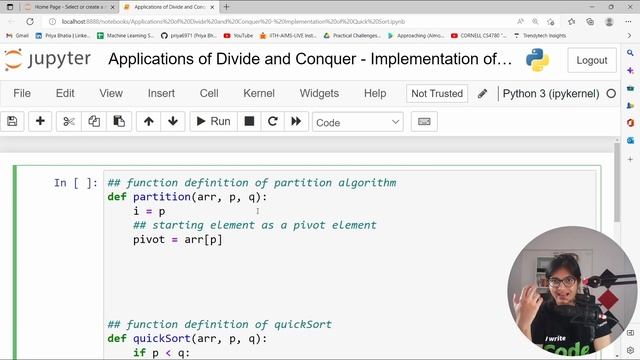This screenshot has height=360, width=640.
Task: Open the command palette keyboard icon
Action: point(424,121)
